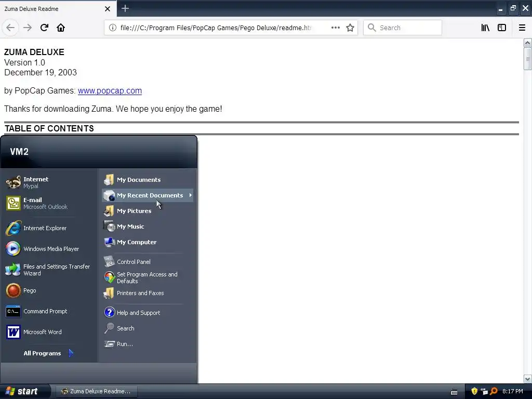The height and width of the screenshot is (399, 532).
Task: Open the browser hamburger menu
Action: click(522, 28)
